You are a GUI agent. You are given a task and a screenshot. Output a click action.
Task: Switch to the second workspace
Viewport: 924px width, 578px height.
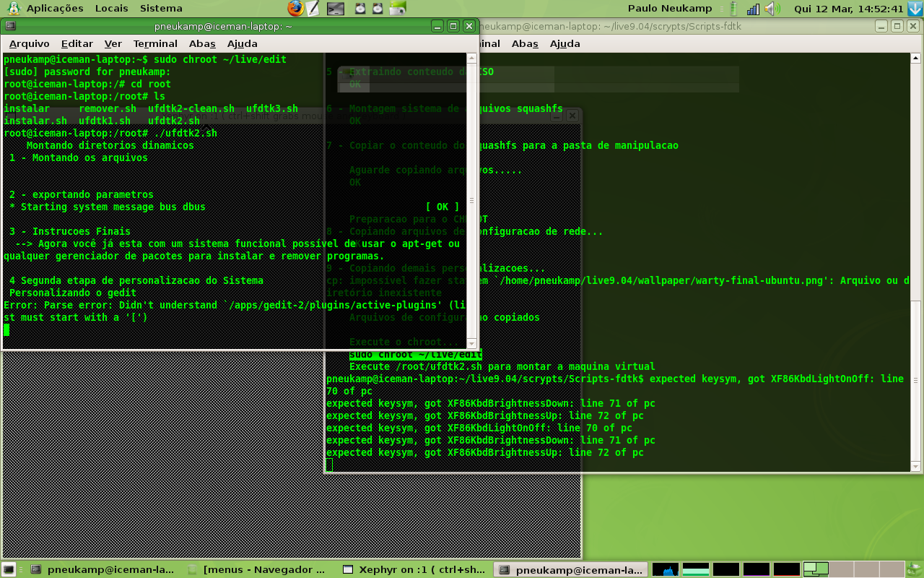(x=842, y=569)
